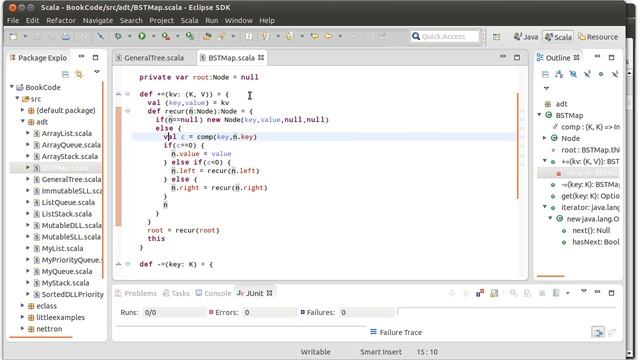This screenshot has width=640, height=360.
Task: Click the Collapse All icon in Package Explorer
Action: [65, 74]
